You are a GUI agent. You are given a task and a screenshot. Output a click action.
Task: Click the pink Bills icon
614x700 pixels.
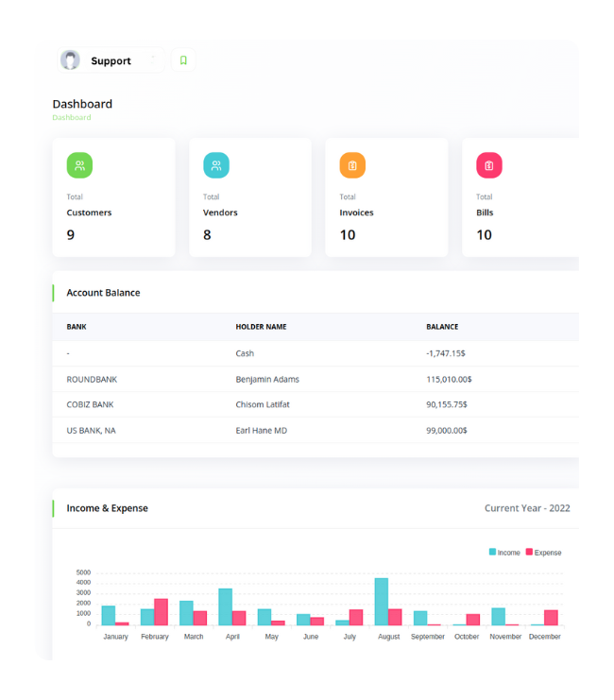tap(488, 165)
